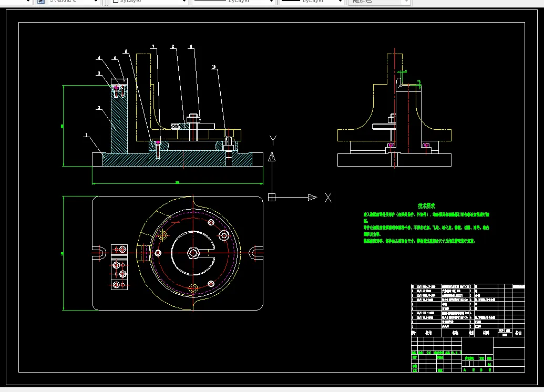Click the text style icon beside Standard

(x=40, y=2)
